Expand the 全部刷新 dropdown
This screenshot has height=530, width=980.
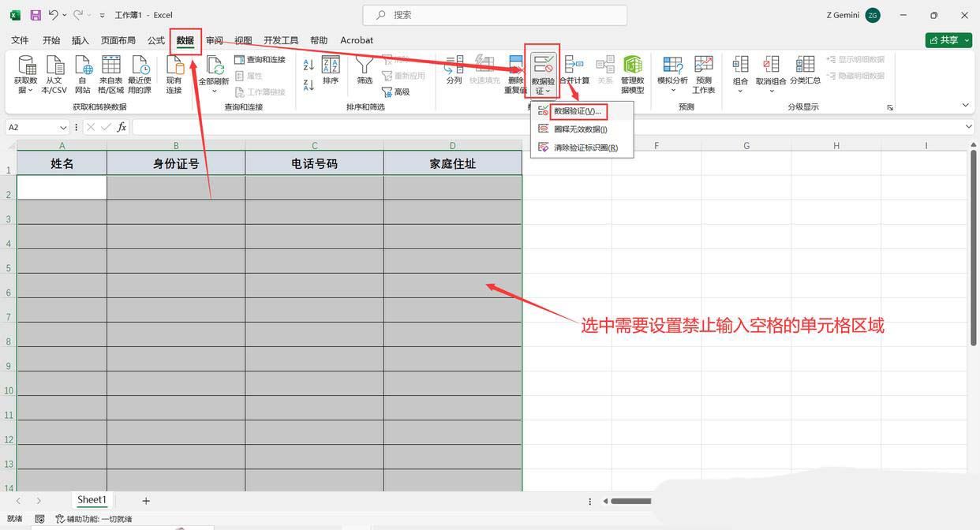click(x=213, y=91)
